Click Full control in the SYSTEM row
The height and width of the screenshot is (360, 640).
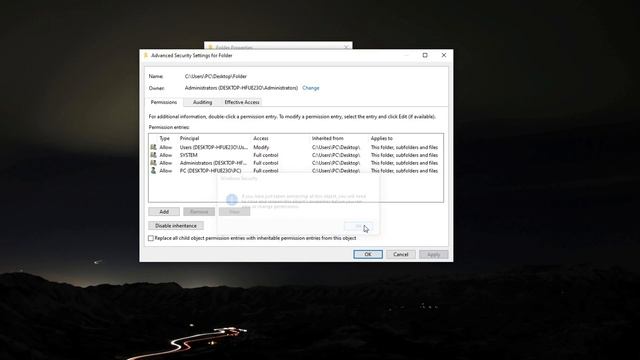(266, 155)
